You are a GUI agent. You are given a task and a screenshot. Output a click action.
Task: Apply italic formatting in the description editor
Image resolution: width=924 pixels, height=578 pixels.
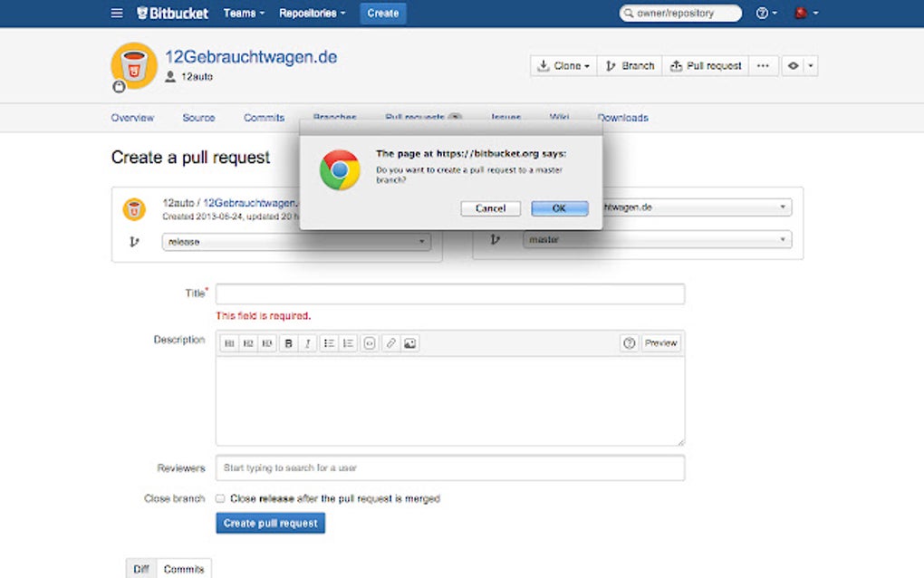308,342
